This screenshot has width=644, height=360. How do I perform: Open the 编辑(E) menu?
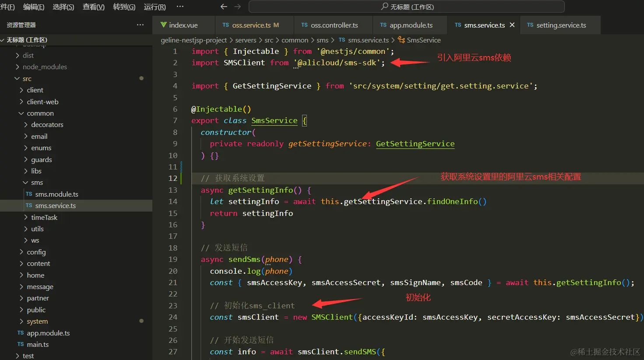(x=34, y=7)
